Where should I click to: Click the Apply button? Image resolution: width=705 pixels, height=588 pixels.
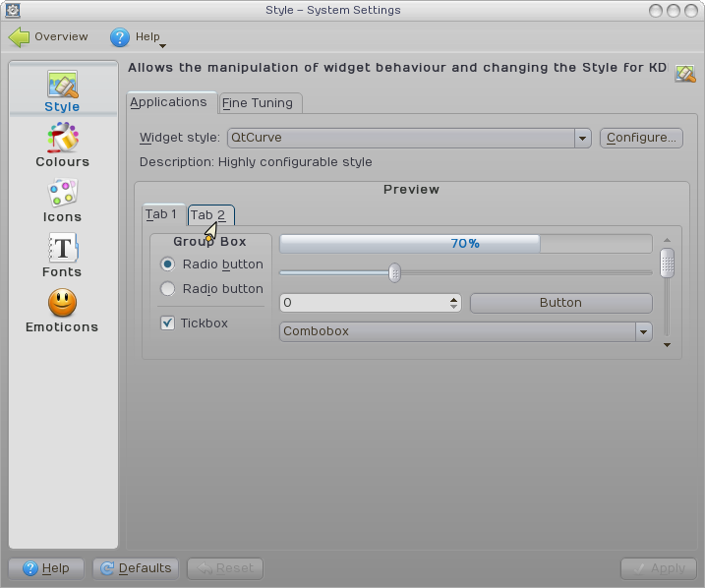click(x=659, y=568)
